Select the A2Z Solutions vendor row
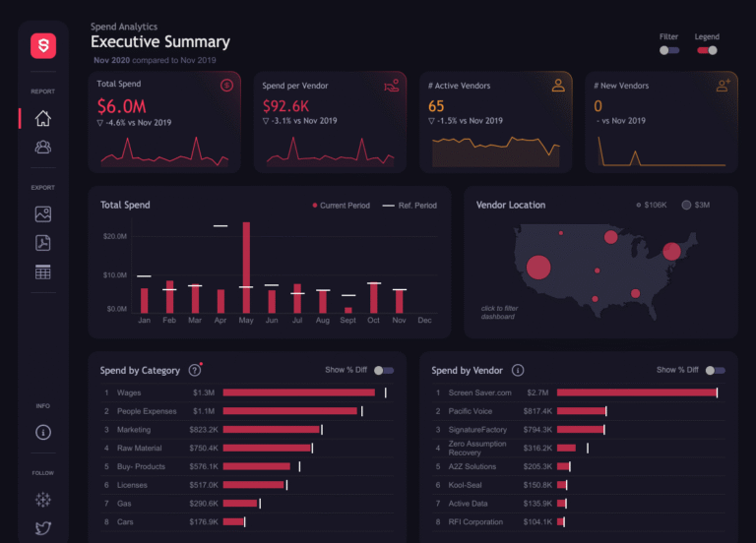 point(578,466)
